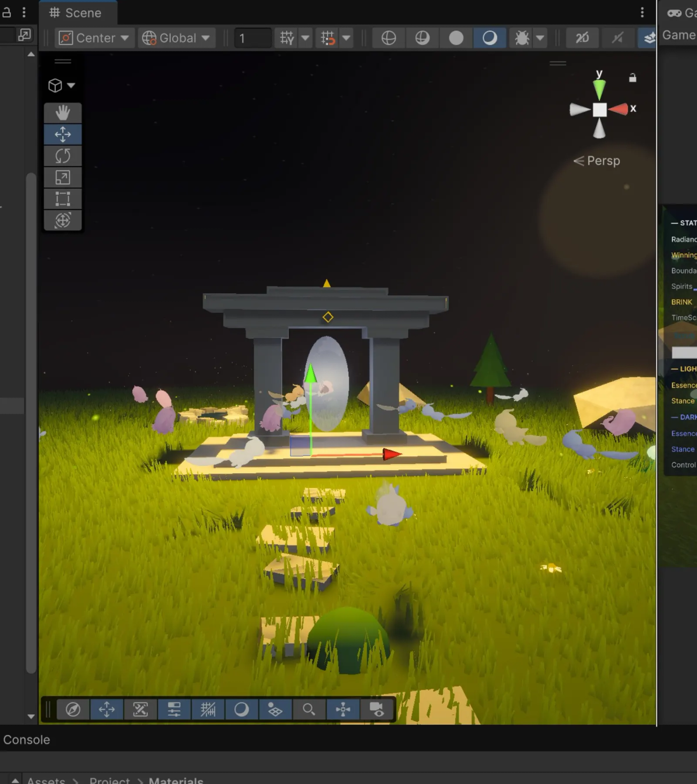Open the Global handle rotation dropdown

point(177,38)
